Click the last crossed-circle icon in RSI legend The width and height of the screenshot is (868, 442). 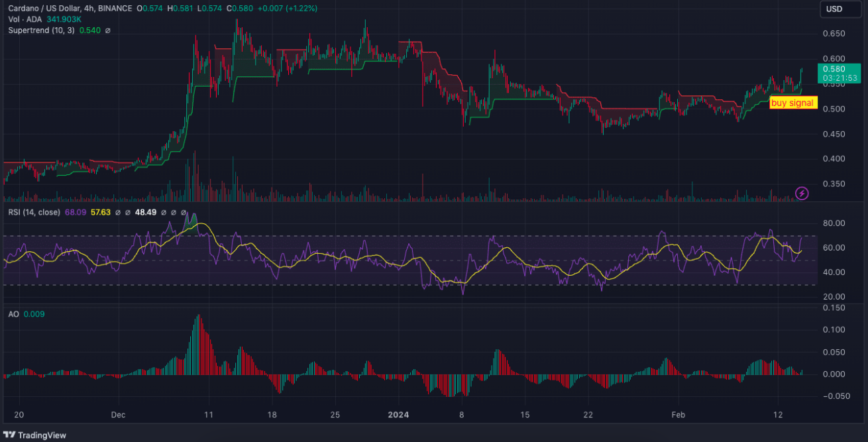183,212
